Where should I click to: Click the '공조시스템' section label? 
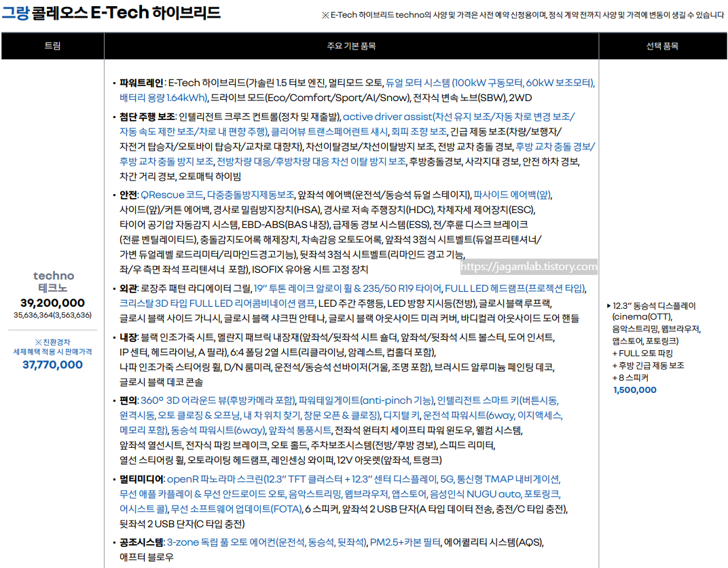(142, 542)
